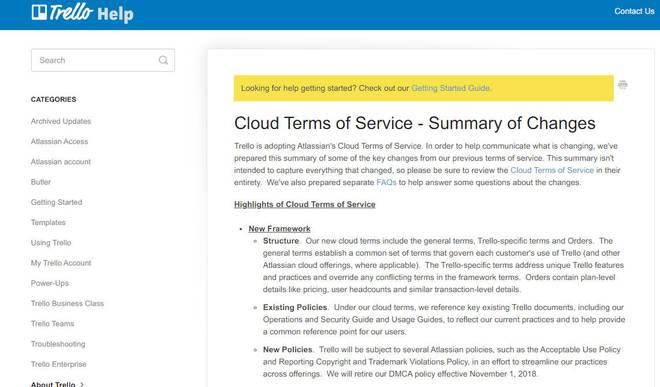Open the Trello Enterprise category
The image size is (660, 387).
tap(59, 364)
